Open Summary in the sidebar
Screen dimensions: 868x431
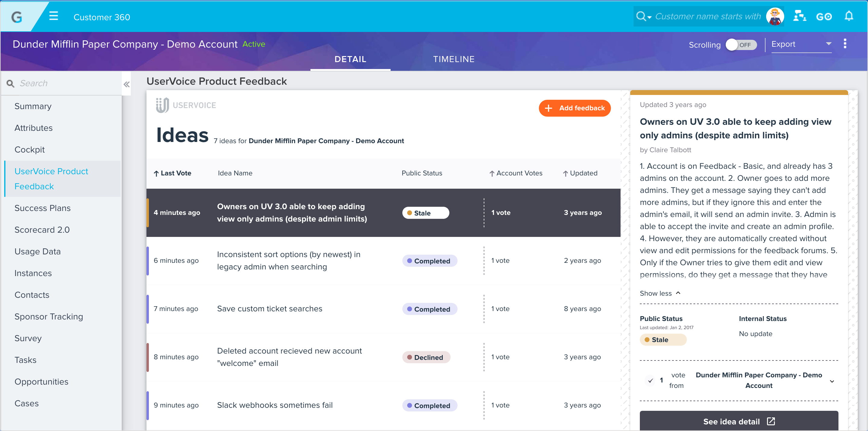point(33,106)
